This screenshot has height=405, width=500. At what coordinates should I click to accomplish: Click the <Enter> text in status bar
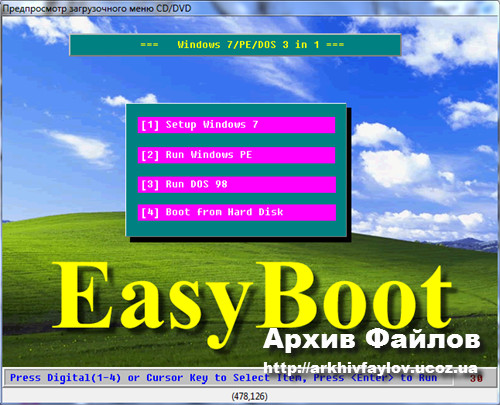[x=372, y=378]
